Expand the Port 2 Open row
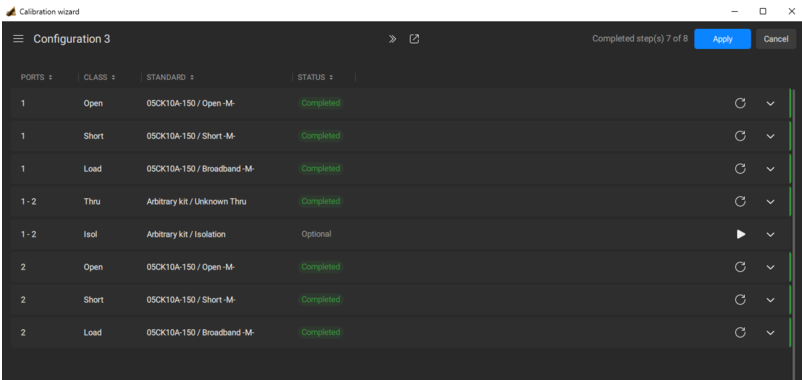The width and height of the screenshot is (802, 380). click(x=770, y=267)
